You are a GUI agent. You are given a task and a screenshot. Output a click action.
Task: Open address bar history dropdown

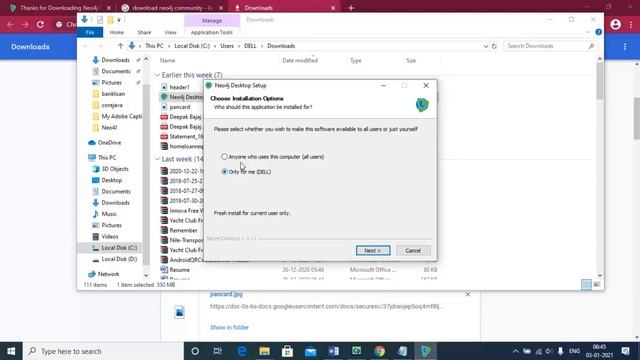(x=486, y=46)
